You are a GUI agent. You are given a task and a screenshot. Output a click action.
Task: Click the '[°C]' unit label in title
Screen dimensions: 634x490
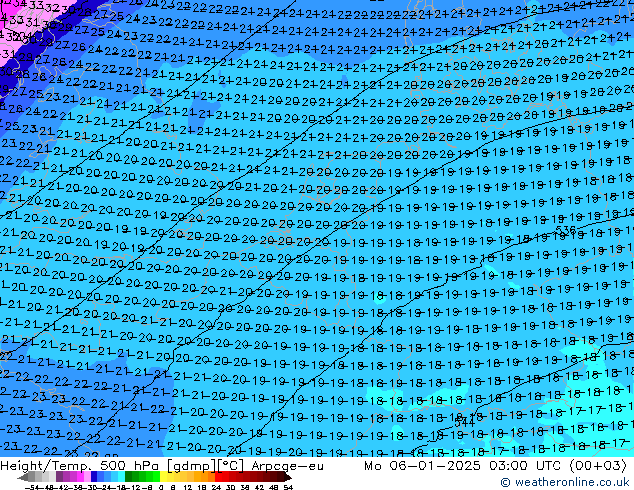[x=231, y=466]
